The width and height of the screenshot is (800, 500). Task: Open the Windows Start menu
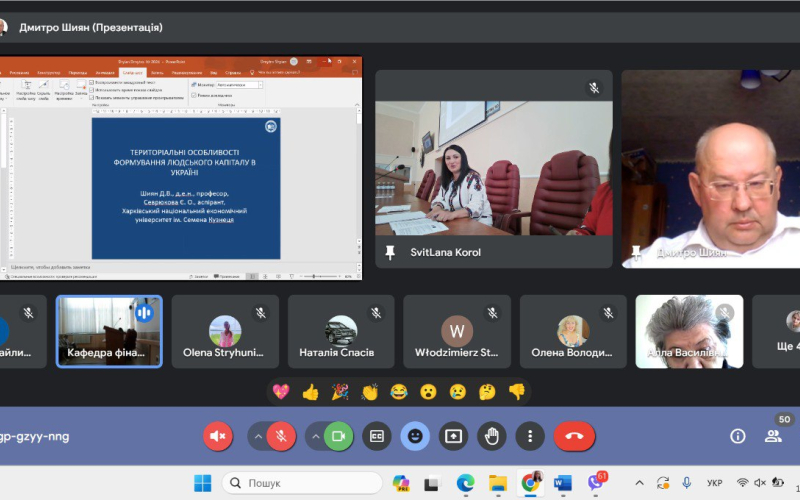[x=203, y=483]
